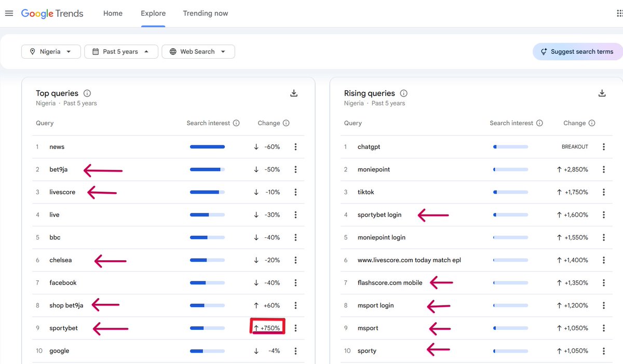Open the msport rising query
Screen dimensions: 623x364
(368, 328)
